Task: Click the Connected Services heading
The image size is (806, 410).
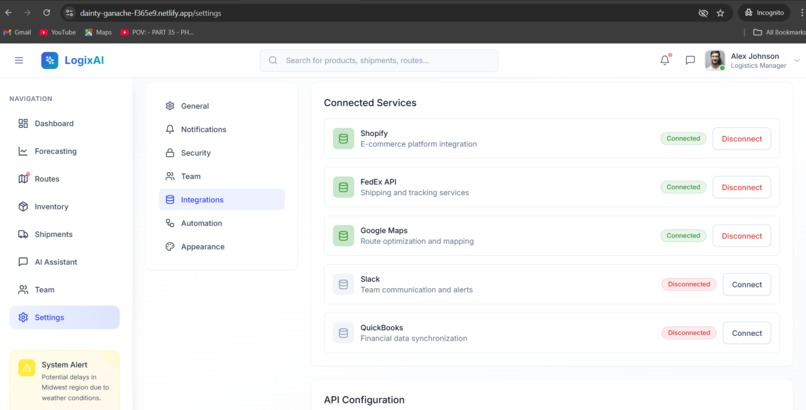Action: pos(370,103)
